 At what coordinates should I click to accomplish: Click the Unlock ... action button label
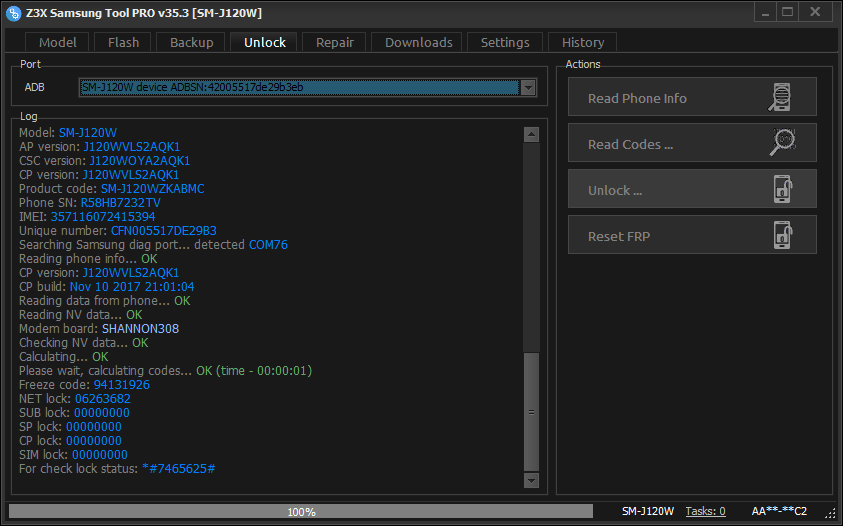[x=615, y=191]
